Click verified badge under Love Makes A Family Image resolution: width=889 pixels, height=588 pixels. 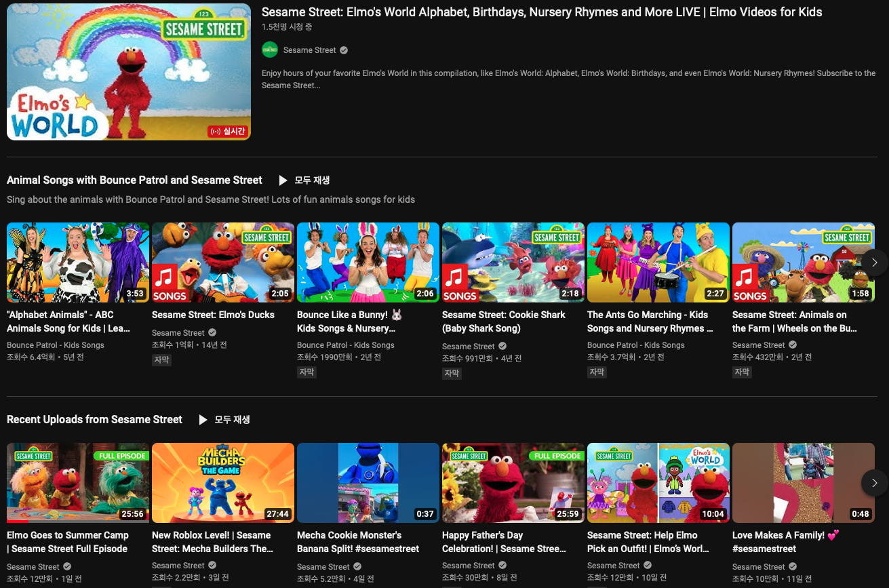tap(793, 567)
